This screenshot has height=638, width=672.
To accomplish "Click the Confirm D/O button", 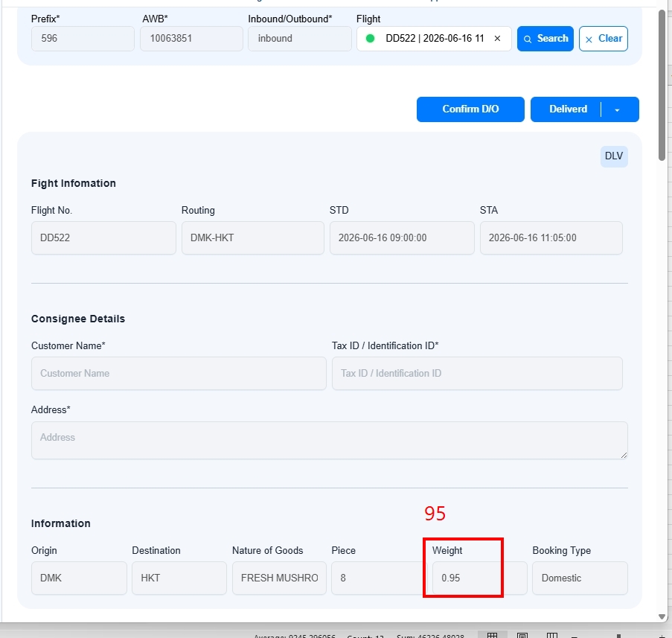I will pos(470,109).
